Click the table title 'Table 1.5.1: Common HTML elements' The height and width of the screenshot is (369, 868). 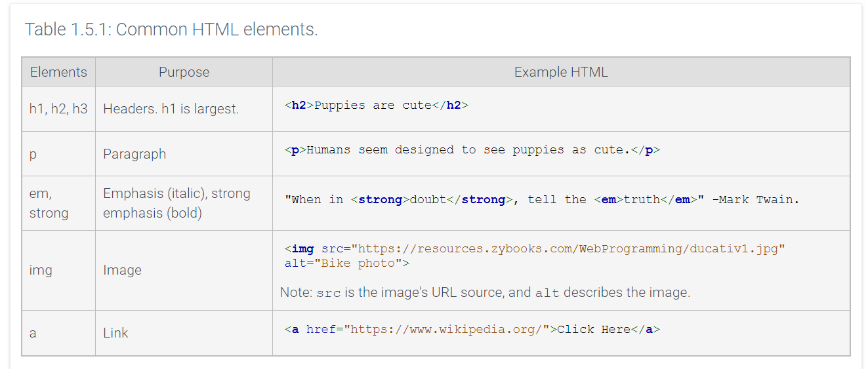tap(171, 29)
